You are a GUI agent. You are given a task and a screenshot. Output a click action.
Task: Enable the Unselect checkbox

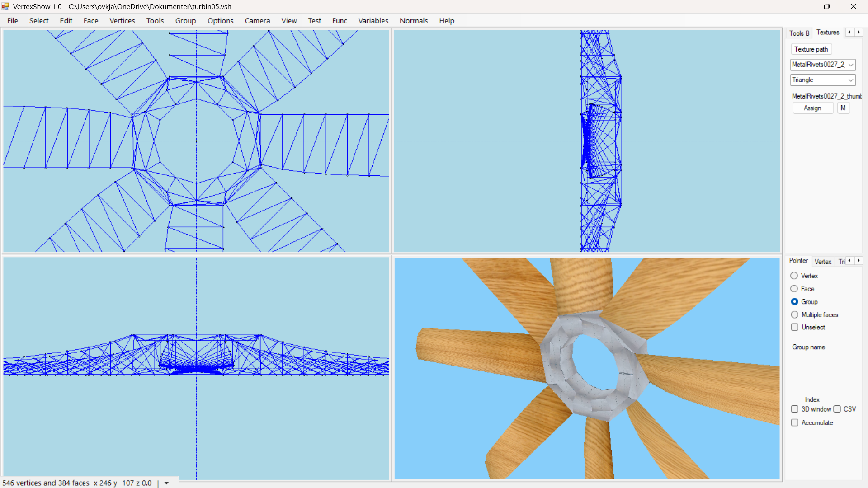point(794,327)
